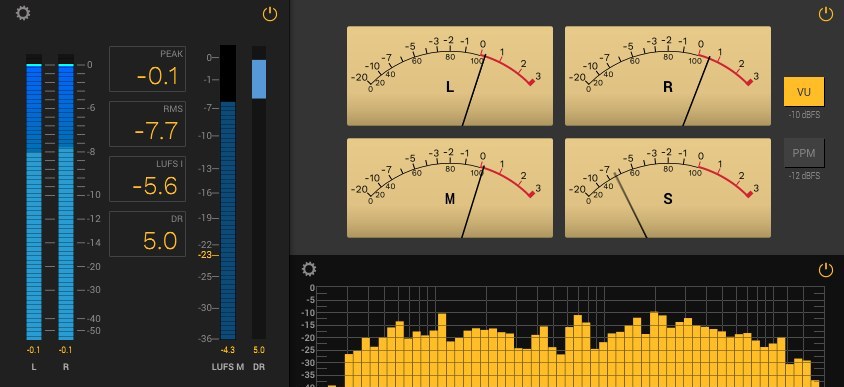Toggle power for the level meter panel
Image resolution: width=844 pixels, height=387 pixels.
click(270, 14)
